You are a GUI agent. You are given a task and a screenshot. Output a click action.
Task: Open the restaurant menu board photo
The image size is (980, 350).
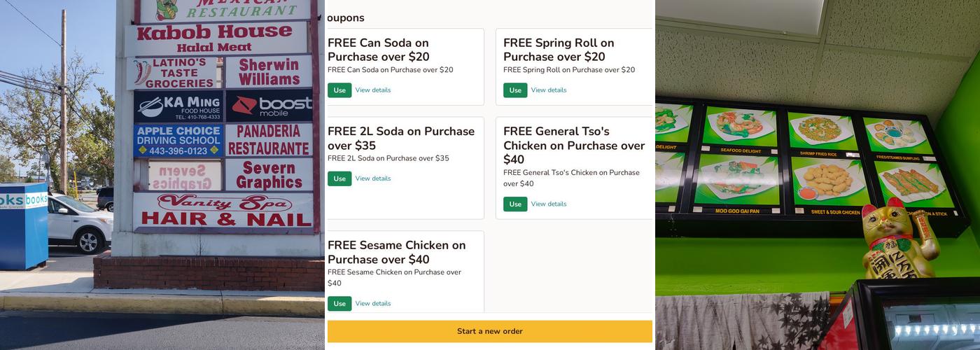click(818, 175)
